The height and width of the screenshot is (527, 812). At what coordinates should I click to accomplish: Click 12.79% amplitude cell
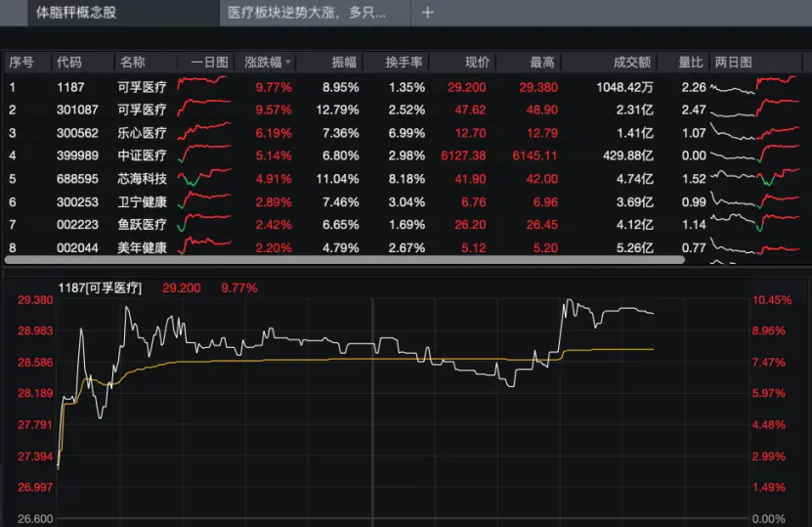[338, 110]
